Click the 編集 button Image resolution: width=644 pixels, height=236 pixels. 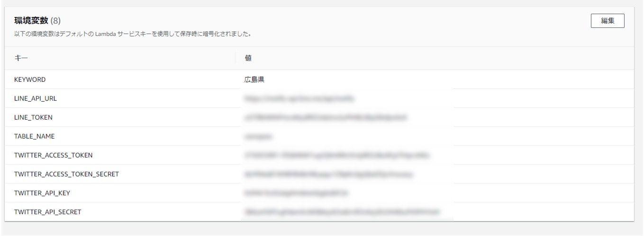pos(608,21)
